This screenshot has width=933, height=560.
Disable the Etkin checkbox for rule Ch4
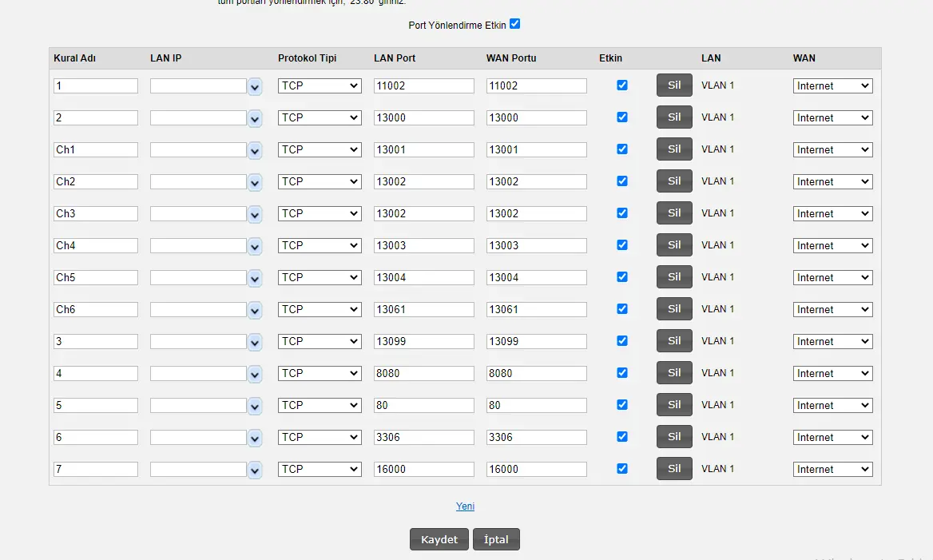(x=622, y=245)
